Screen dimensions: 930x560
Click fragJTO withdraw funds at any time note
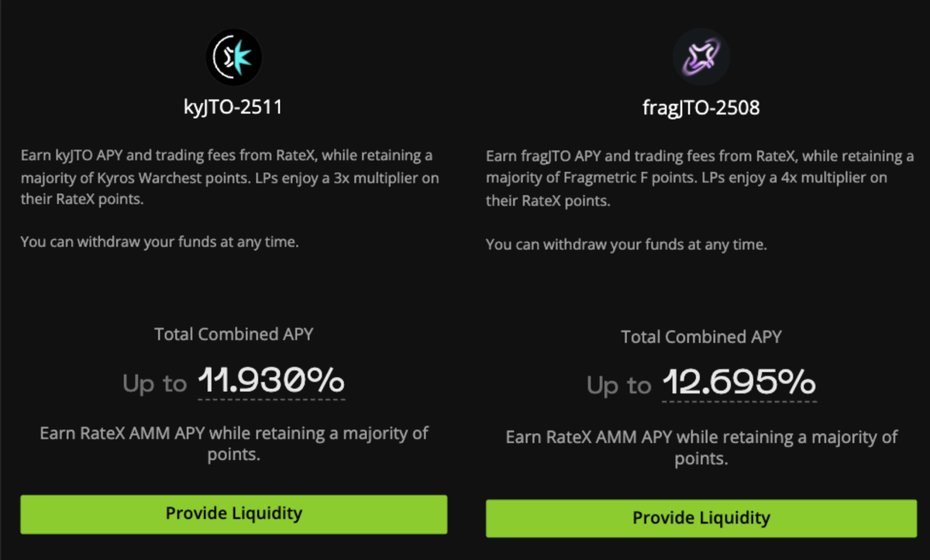(x=626, y=245)
